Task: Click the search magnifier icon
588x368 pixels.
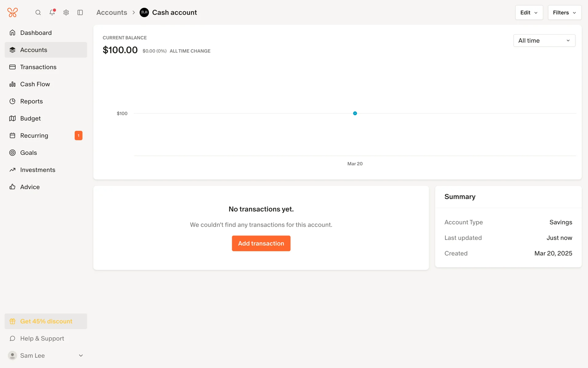Action: 38,13
